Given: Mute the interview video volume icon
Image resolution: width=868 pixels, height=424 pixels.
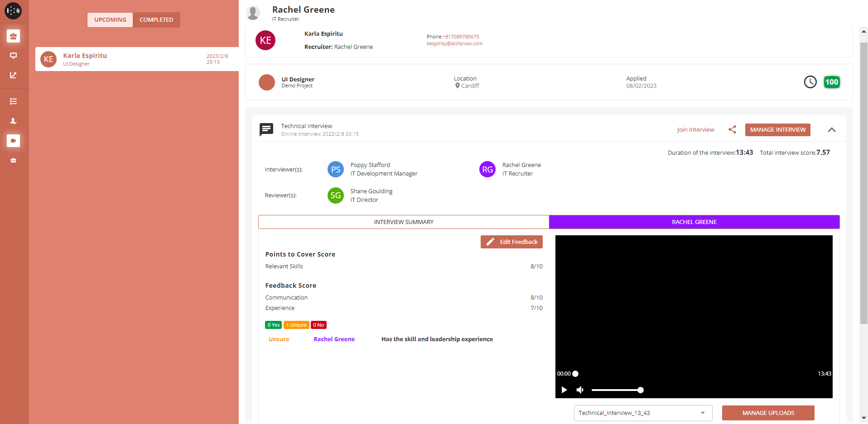Looking at the screenshot, I should 580,390.
